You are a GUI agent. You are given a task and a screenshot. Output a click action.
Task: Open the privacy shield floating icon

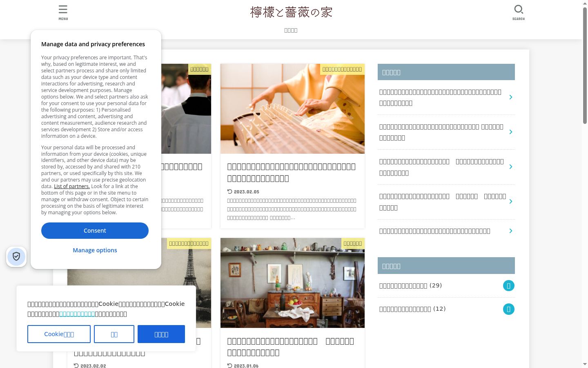[x=16, y=256]
